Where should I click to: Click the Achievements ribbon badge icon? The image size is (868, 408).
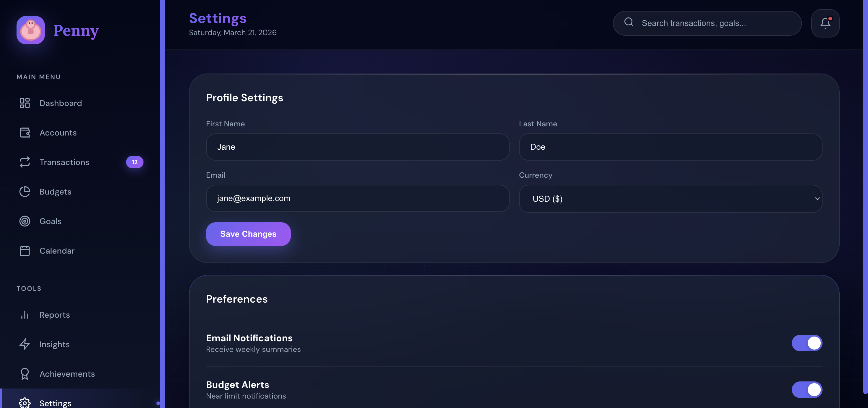coord(25,374)
